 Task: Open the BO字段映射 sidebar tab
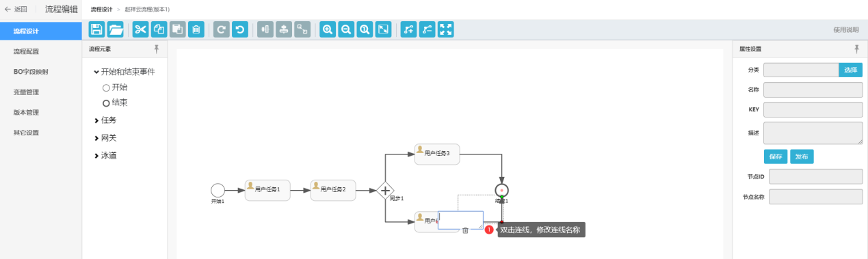41,72
